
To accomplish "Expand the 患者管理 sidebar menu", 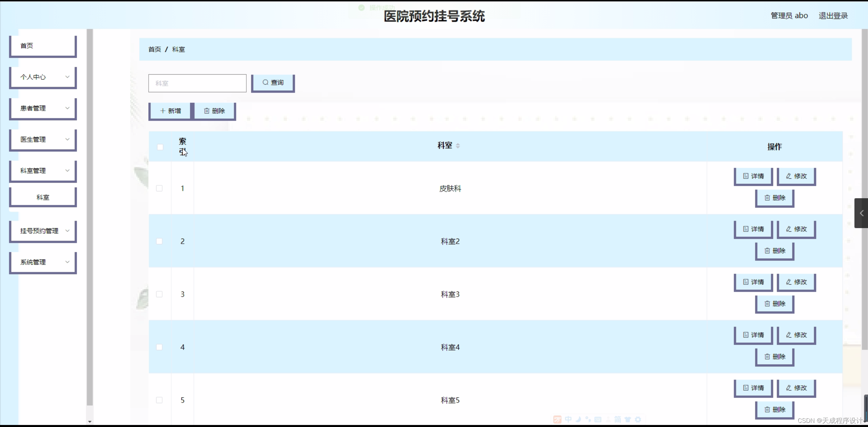I will click(x=43, y=108).
